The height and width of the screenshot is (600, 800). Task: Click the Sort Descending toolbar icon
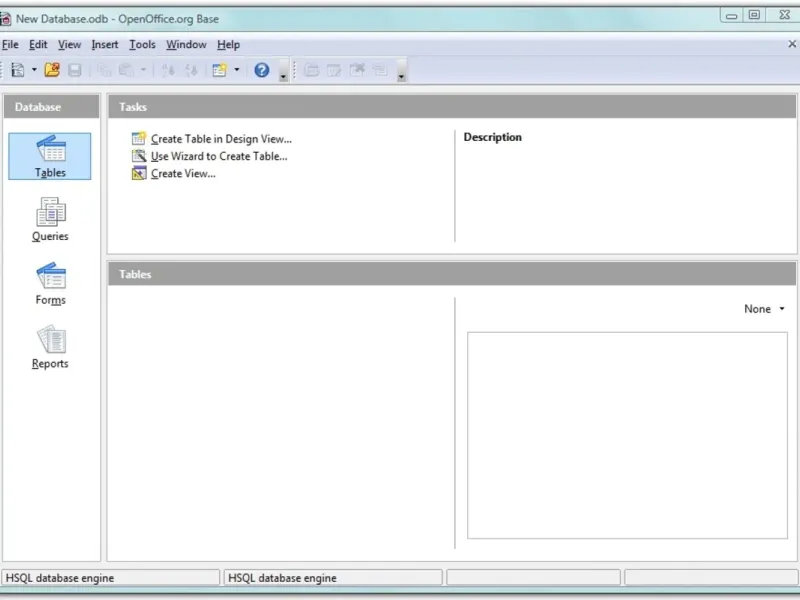click(x=191, y=70)
